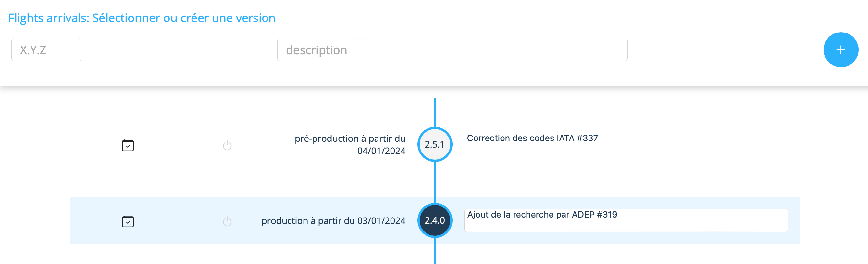The height and width of the screenshot is (264, 868).
Task: Click the '04/01/2024' date of version 2.5.1
Action: click(381, 151)
